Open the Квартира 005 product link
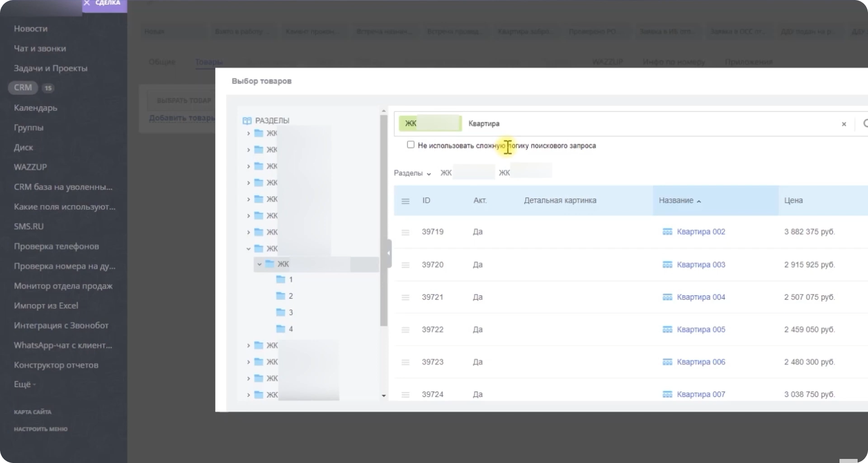 click(701, 330)
